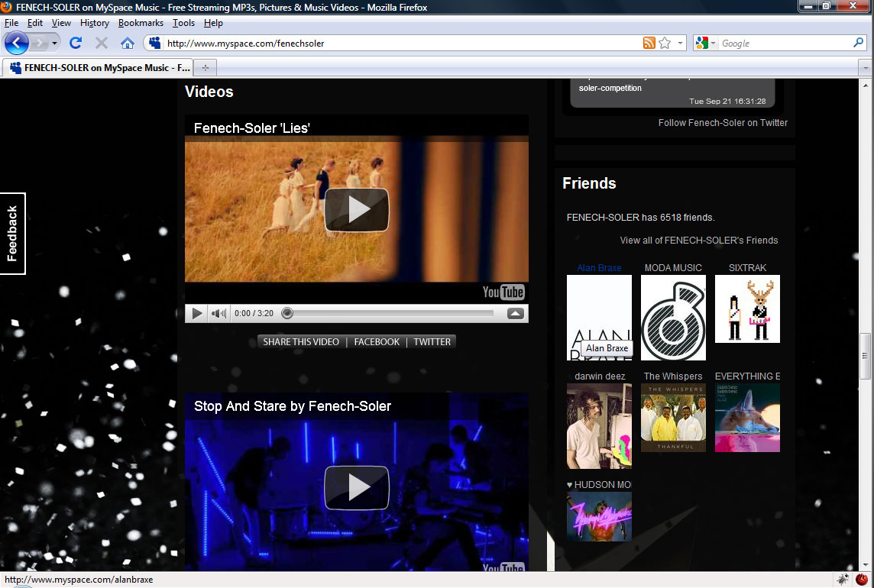Image resolution: width=874 pixels, height=588 pixels.
Task: Click the SIXTRAK name link
Action: pyautogui.click(x=747, y=267)
